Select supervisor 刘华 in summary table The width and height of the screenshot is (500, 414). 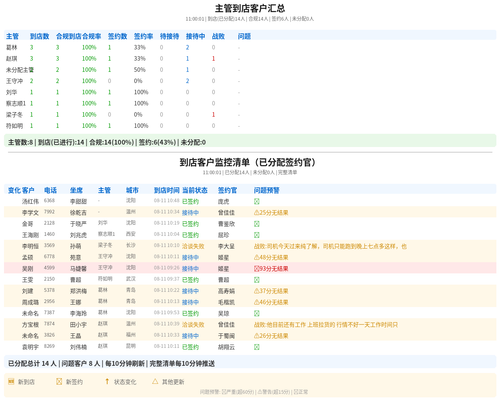click(12, 92)
